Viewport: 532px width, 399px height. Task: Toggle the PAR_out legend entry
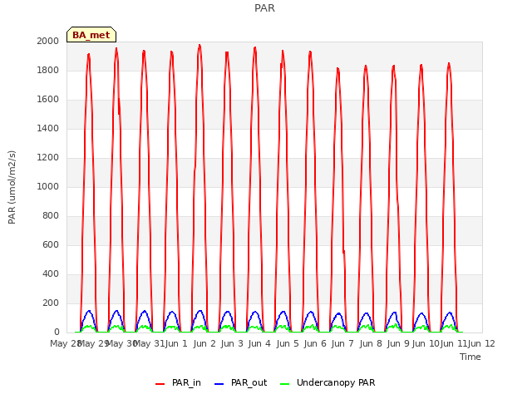(241, 382)
